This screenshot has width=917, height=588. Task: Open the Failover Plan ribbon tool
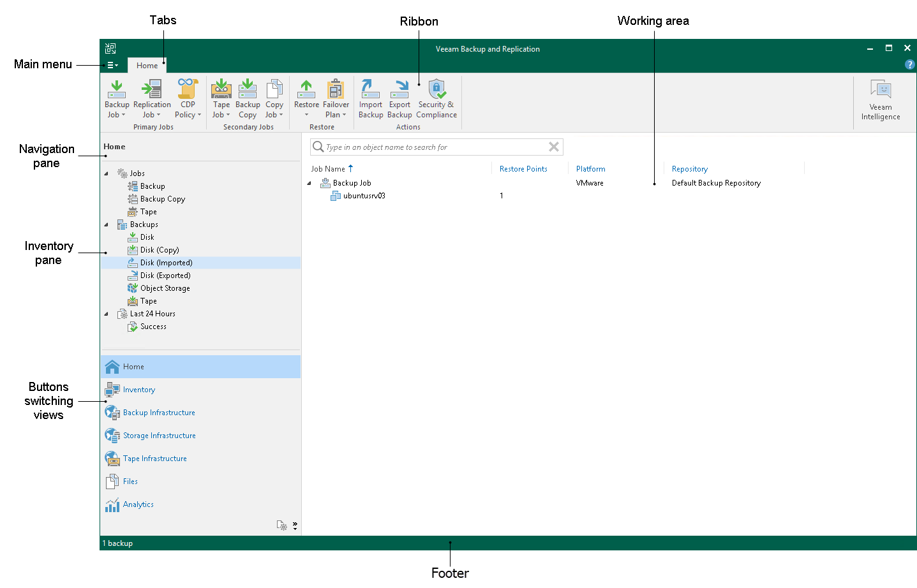(x=336, y=99)
